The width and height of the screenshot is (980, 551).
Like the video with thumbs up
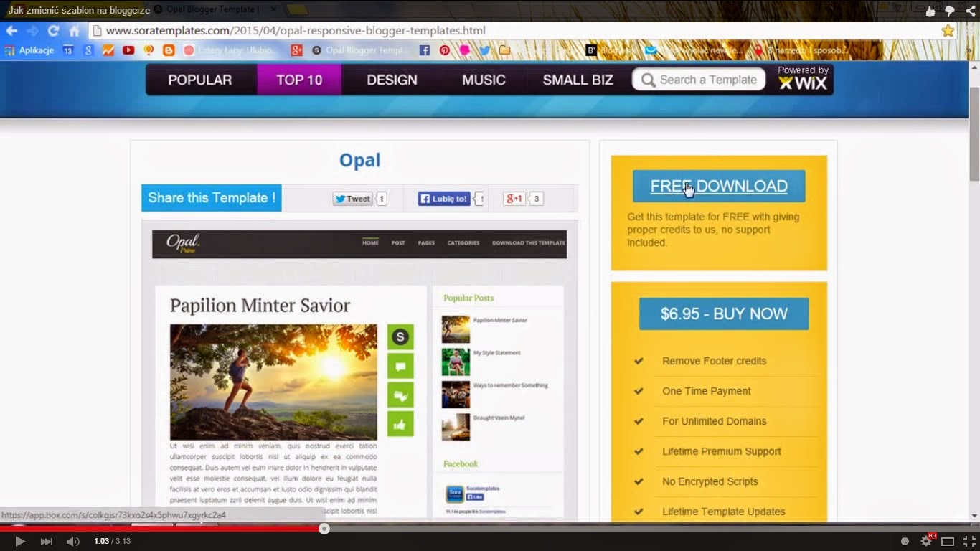pos(930,11)
